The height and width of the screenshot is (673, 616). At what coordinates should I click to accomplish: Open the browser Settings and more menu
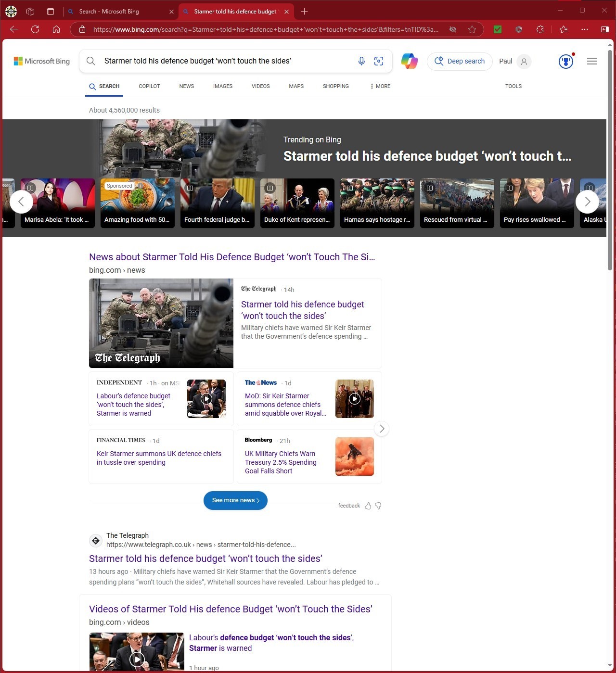[585, 29]
